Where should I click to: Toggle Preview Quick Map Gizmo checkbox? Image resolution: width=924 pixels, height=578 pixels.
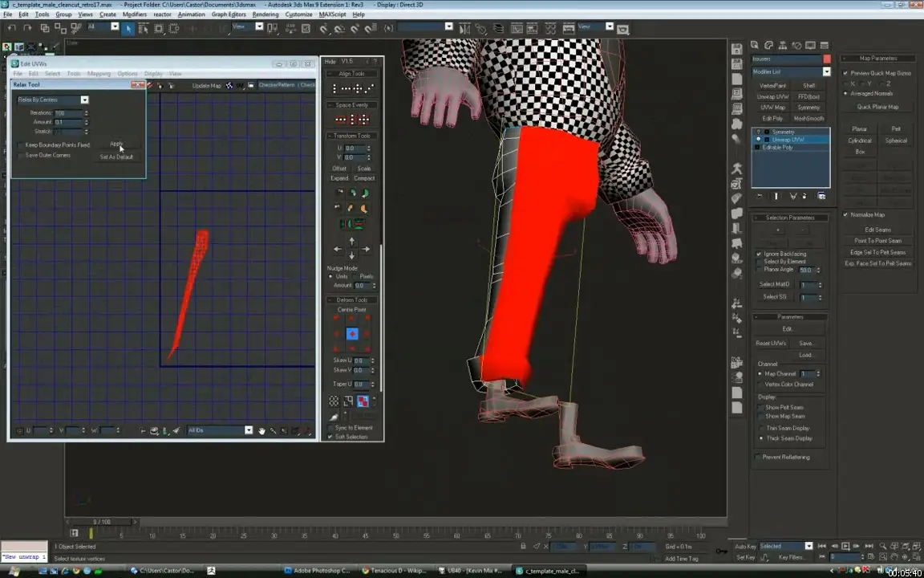click(x=845, y=73)
